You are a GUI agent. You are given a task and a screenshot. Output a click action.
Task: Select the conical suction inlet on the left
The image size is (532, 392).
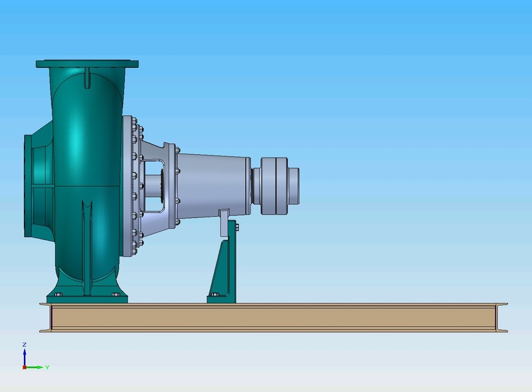click(37, 181)
